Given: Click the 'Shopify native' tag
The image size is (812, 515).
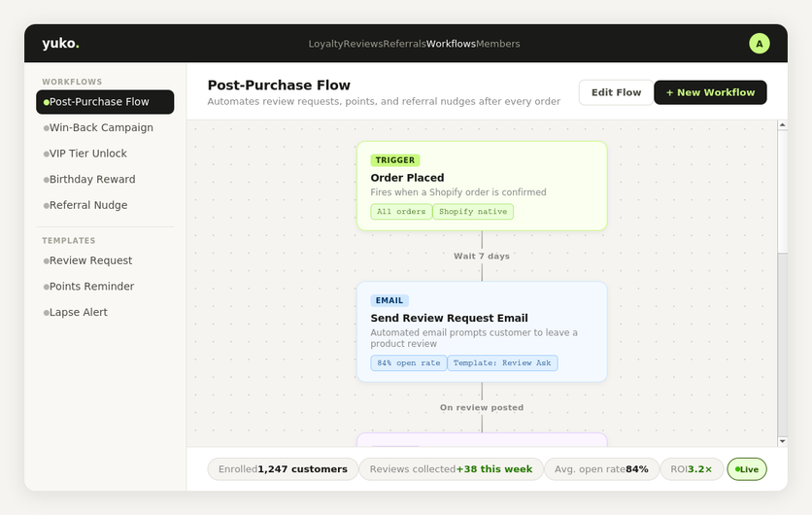Looking at the screenshot, I should [x=473, y=212].
